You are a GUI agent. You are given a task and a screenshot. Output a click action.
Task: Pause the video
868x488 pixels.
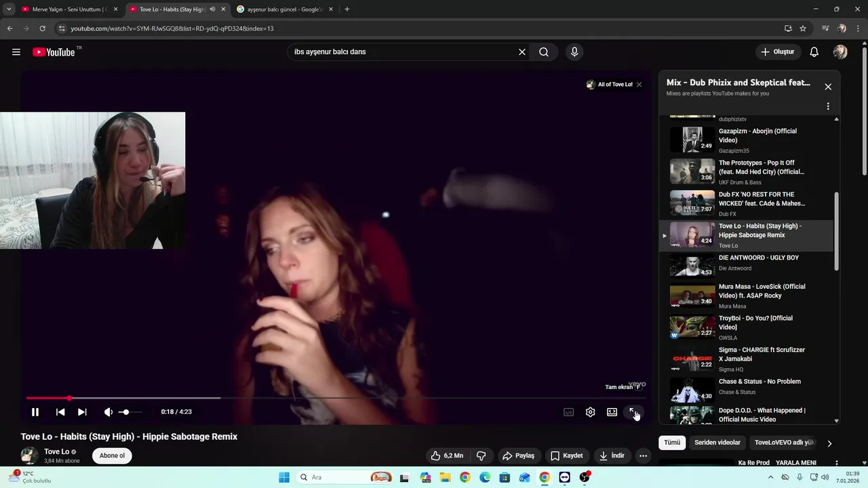35,411
